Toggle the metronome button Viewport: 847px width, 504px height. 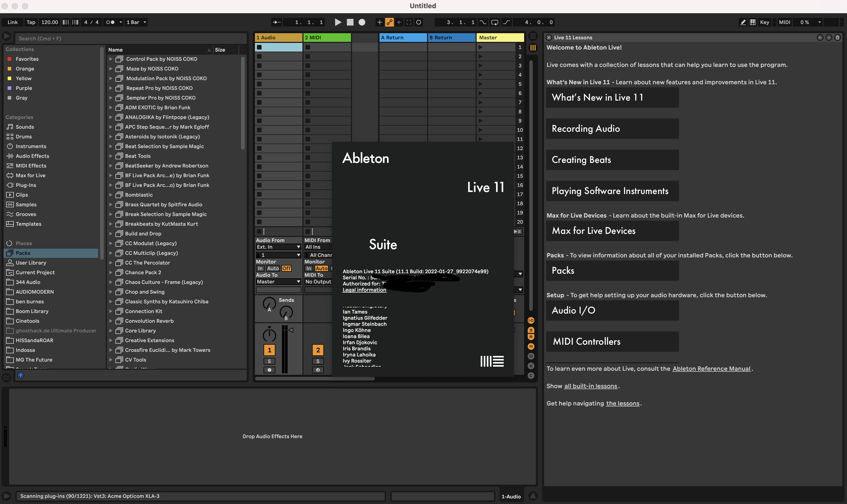point(110,22)
